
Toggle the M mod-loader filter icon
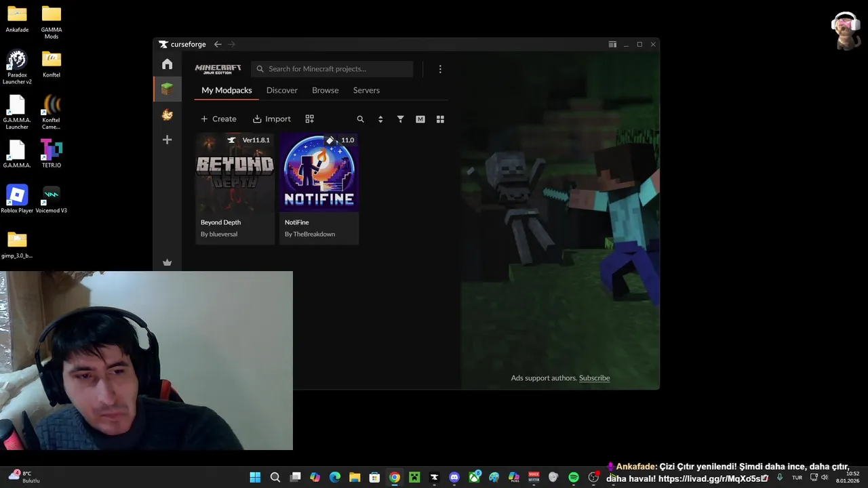coord(420,119)
